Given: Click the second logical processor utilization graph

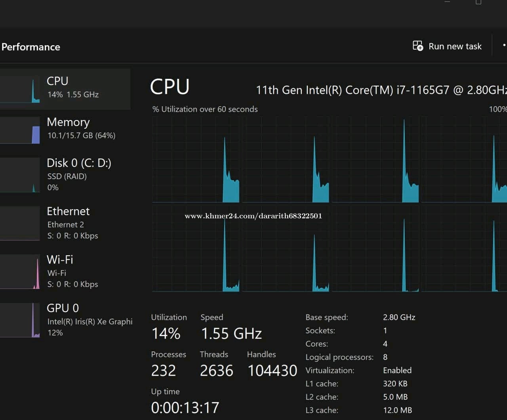Looking at the screenshot, I should coord(286,160).
